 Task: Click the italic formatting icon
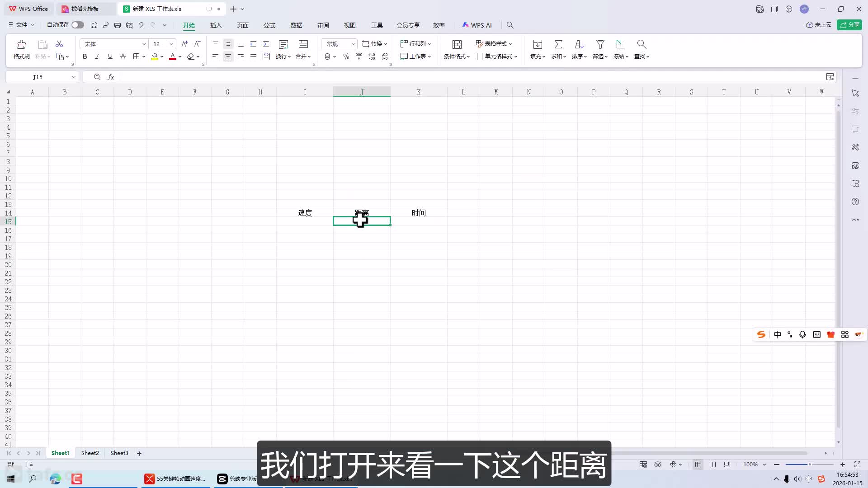pyautogui.click(x=97, y=56)
